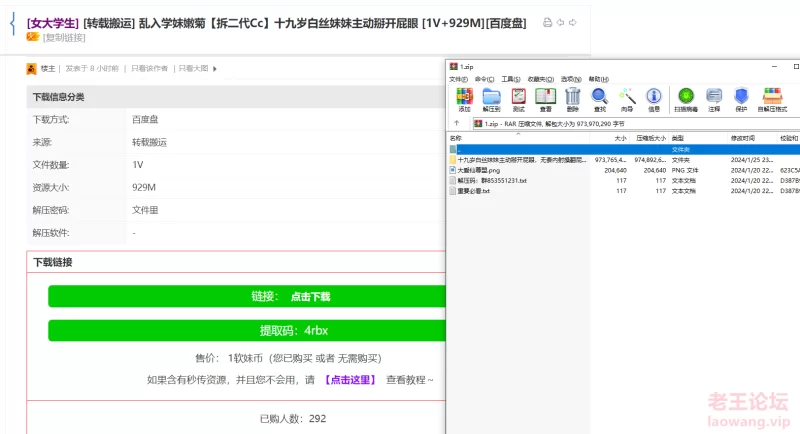Click the green 点击下载 download link
Screen dimensions: 800x434
[x=309, y=297]
